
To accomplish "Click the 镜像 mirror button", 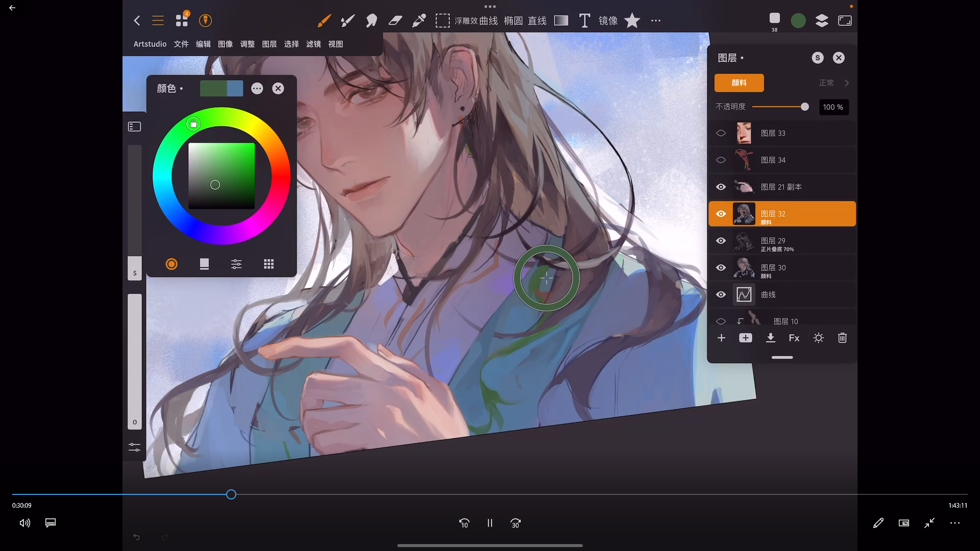I will [x=608, y=20].
